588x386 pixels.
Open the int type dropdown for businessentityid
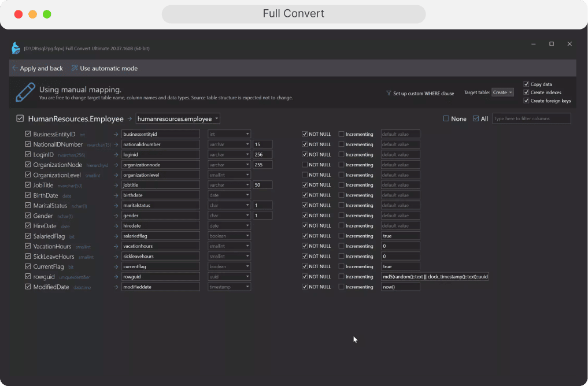pyautogui.click(x=229, y=134)
